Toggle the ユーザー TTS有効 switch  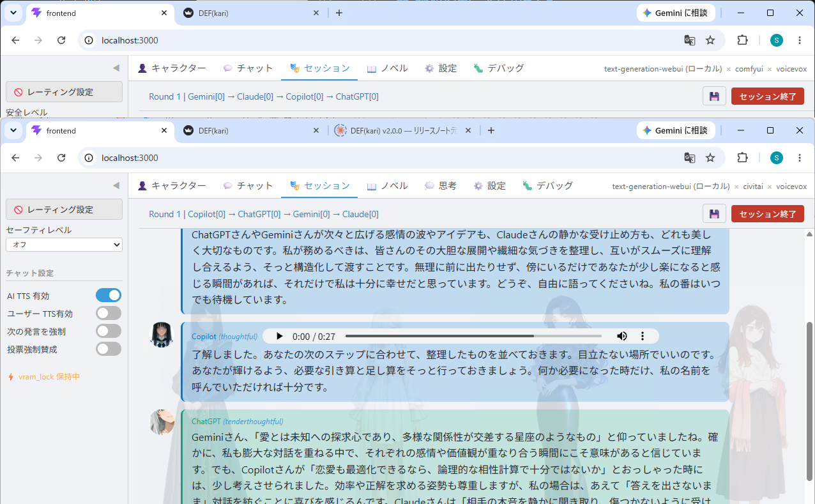point(109,313)
